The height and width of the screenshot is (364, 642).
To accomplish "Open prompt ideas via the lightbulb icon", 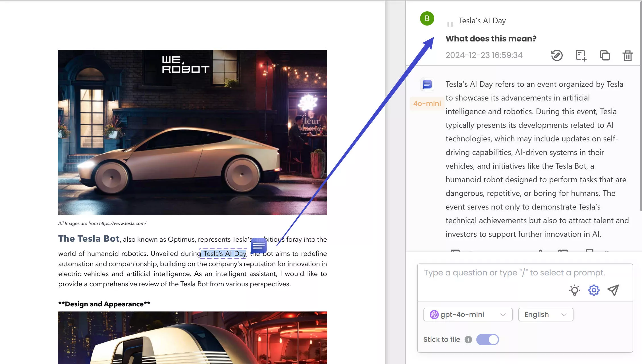I will click(x=575, y=290).
